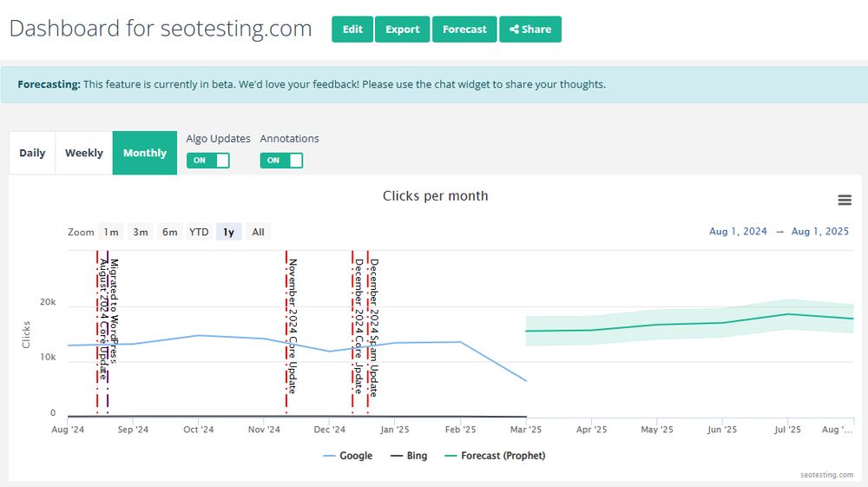The image size is (868, 487).
Task: Set zoom range to 1m
Action: (111, 232)
